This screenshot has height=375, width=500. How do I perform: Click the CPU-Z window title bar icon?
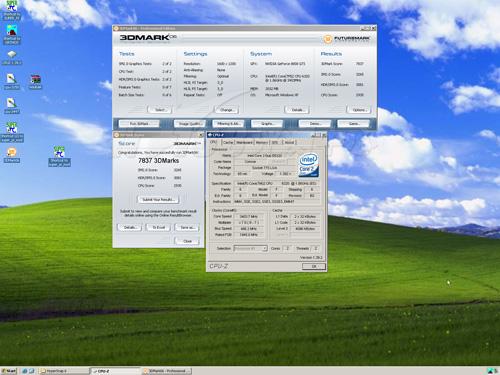click(x=209, y=135)
